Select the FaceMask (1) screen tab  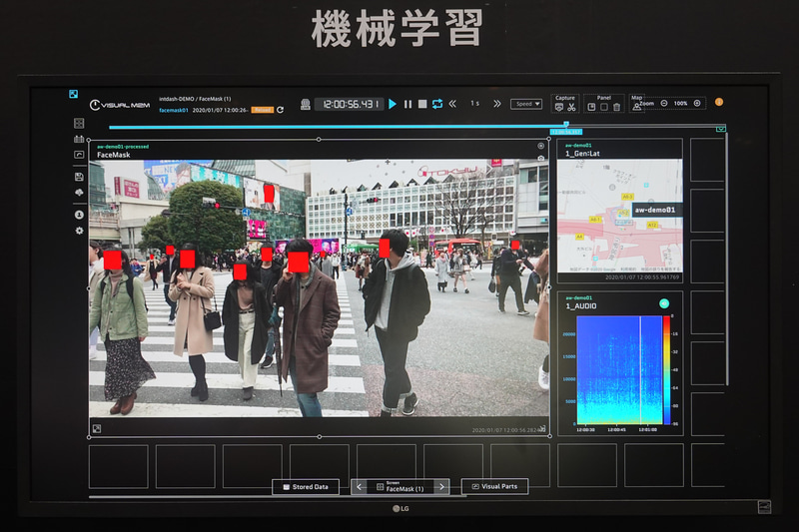[400, 487]
